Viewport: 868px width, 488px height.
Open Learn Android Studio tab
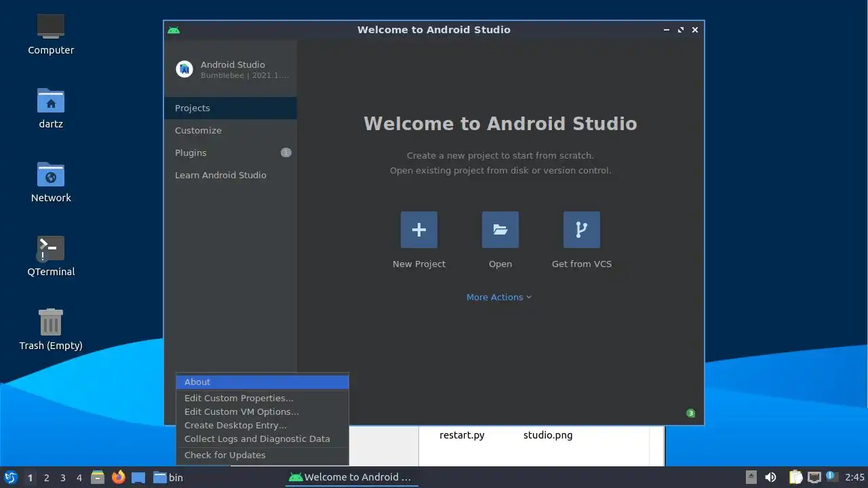pyautogui.click(x=231, y=175)
